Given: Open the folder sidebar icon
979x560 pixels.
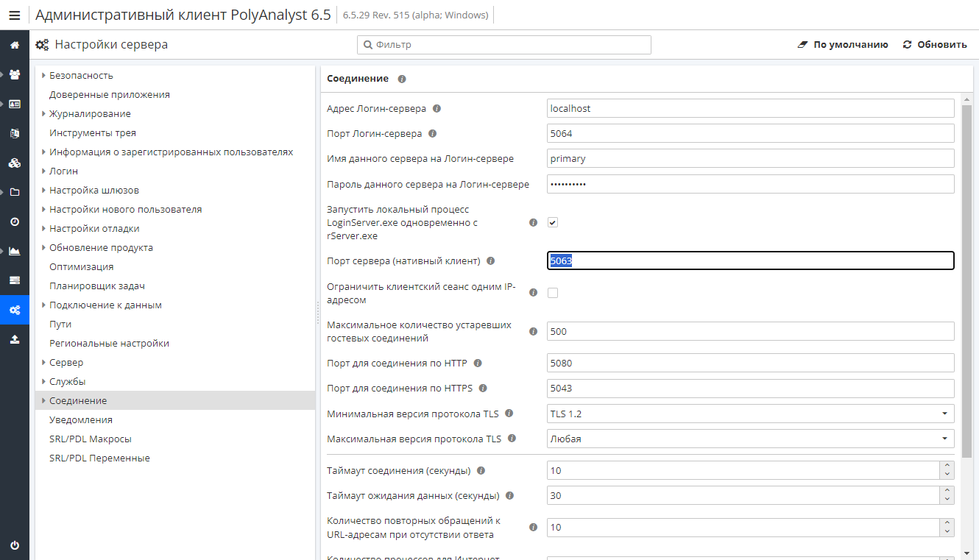Looking at the screenshot, I should (15, 192).
